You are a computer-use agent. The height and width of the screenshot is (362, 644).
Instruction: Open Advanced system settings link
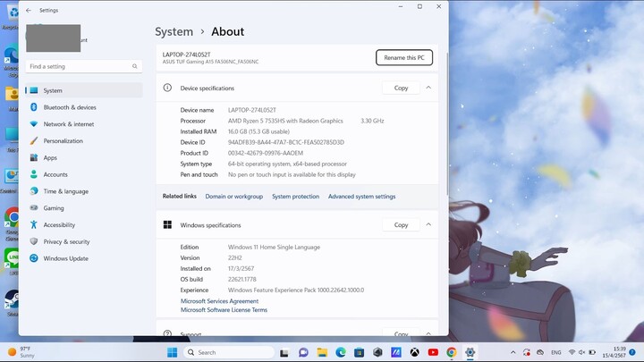coord(362,197)
